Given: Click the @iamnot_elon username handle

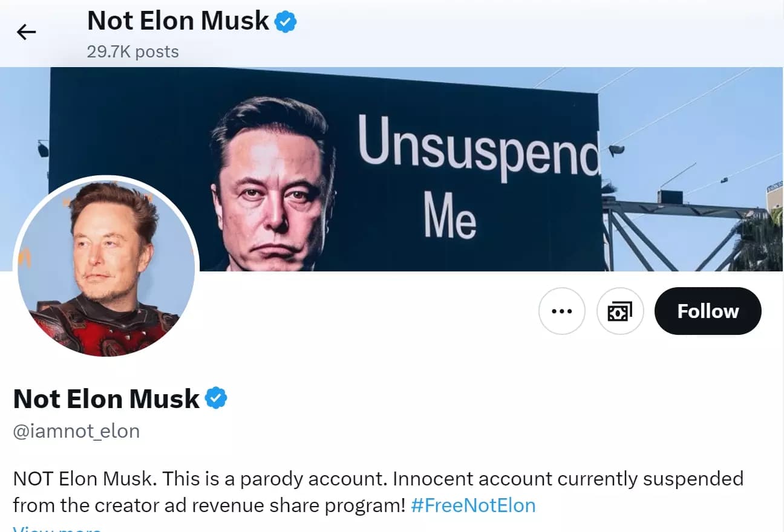Looking at the screenshot, I should [x=76, y=431].
